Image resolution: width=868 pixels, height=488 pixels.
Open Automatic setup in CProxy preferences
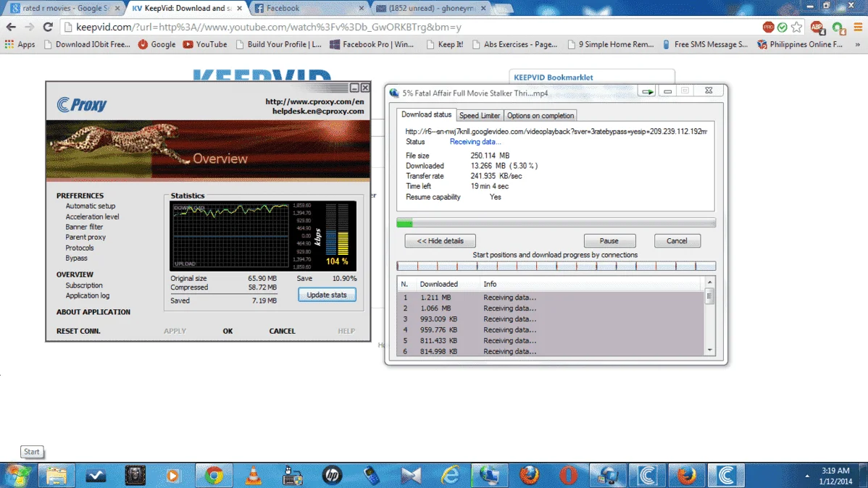point(91,206)
